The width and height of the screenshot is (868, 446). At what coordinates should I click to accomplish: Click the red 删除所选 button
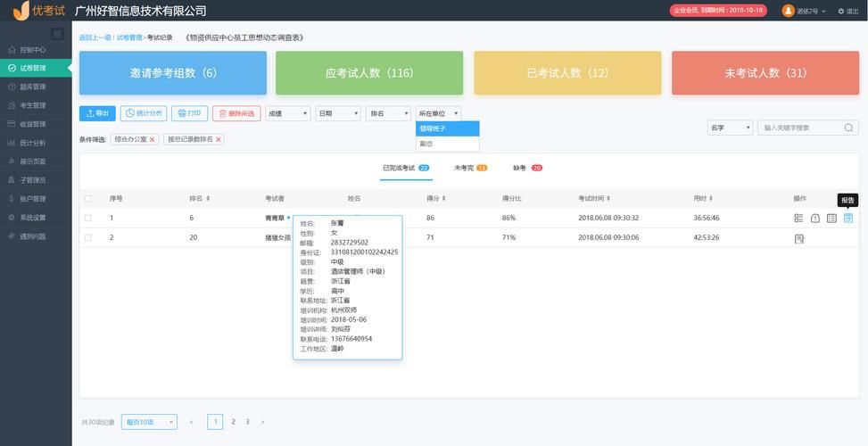(236, 113)
